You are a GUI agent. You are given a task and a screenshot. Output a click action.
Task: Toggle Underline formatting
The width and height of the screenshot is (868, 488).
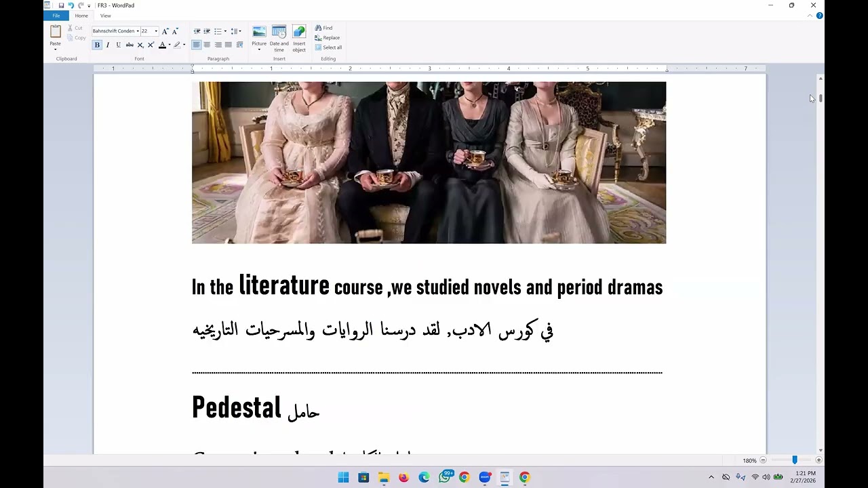(x=118, y=45)
